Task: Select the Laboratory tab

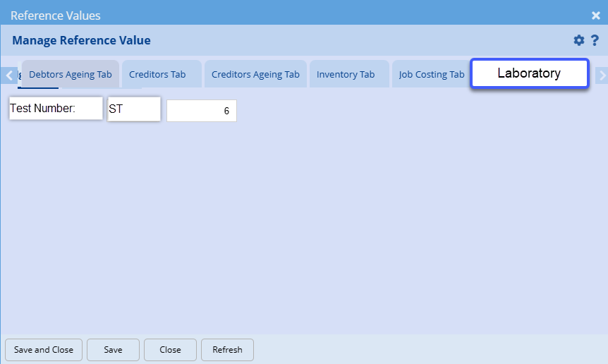Action: 529,73
